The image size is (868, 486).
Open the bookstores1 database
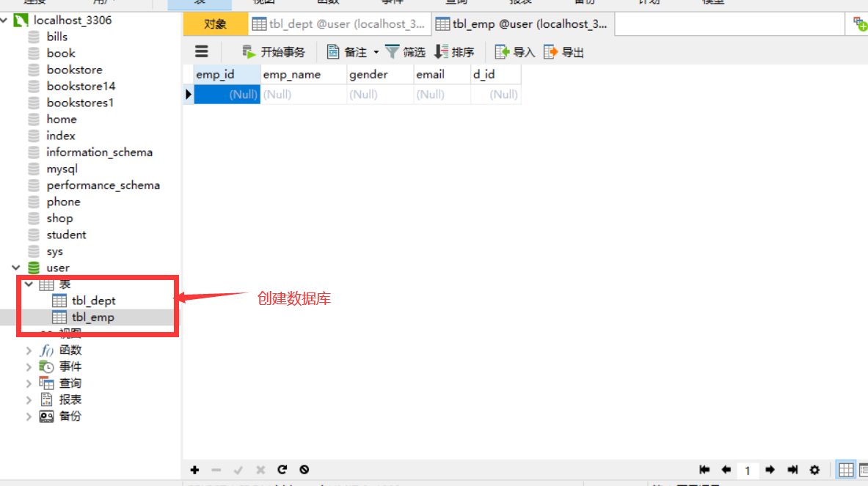(80, 103)
